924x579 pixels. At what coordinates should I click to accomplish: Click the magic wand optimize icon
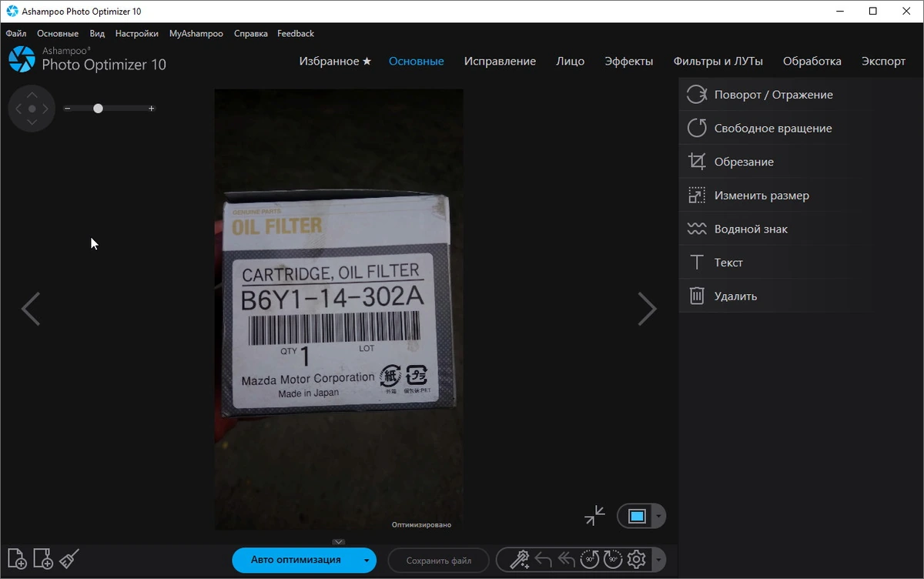pos(520,560)
